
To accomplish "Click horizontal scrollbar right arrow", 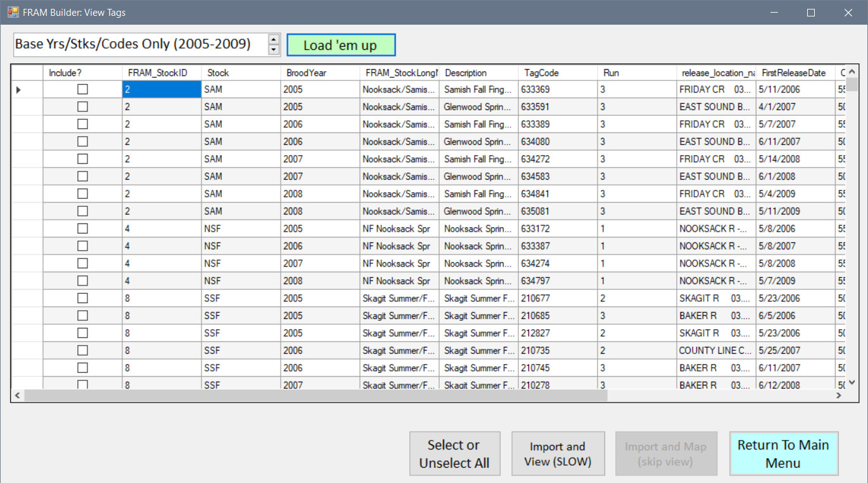I will [839, 396].
